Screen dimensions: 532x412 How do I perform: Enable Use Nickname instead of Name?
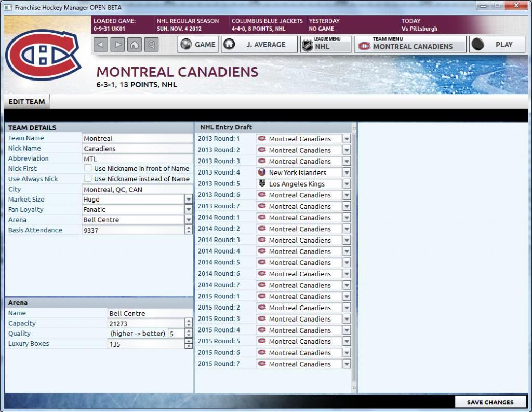88,179
